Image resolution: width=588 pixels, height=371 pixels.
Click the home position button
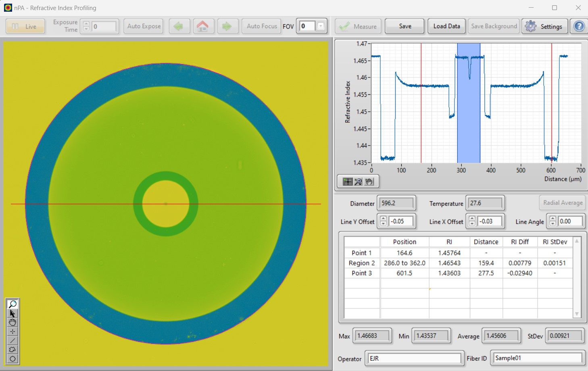[x=203, y=27]
